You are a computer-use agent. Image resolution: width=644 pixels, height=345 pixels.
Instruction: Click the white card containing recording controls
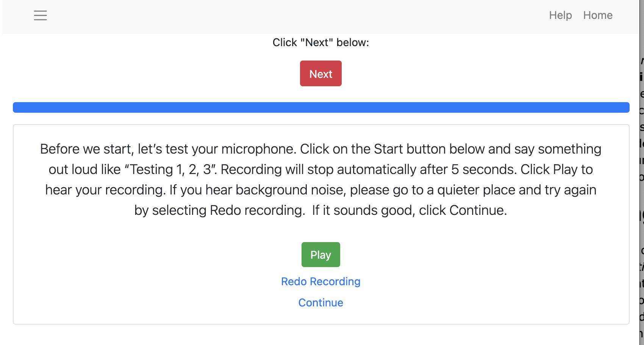(320, 227)
